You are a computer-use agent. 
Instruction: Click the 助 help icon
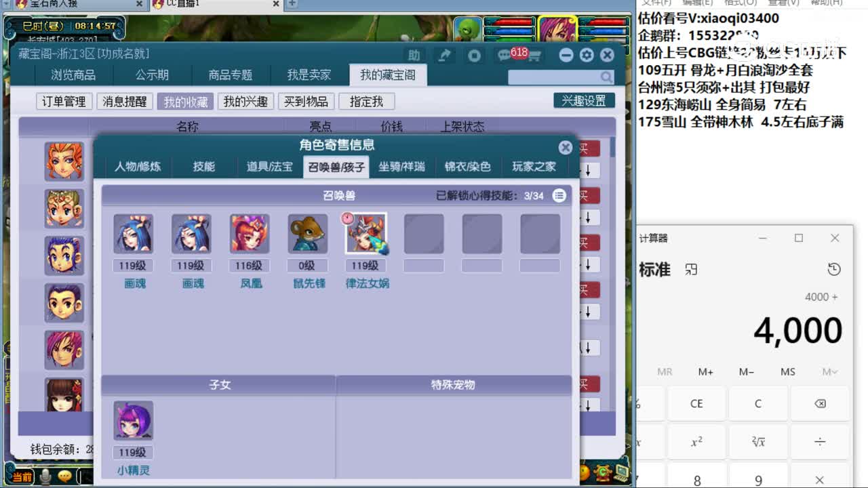pos(415,56)
